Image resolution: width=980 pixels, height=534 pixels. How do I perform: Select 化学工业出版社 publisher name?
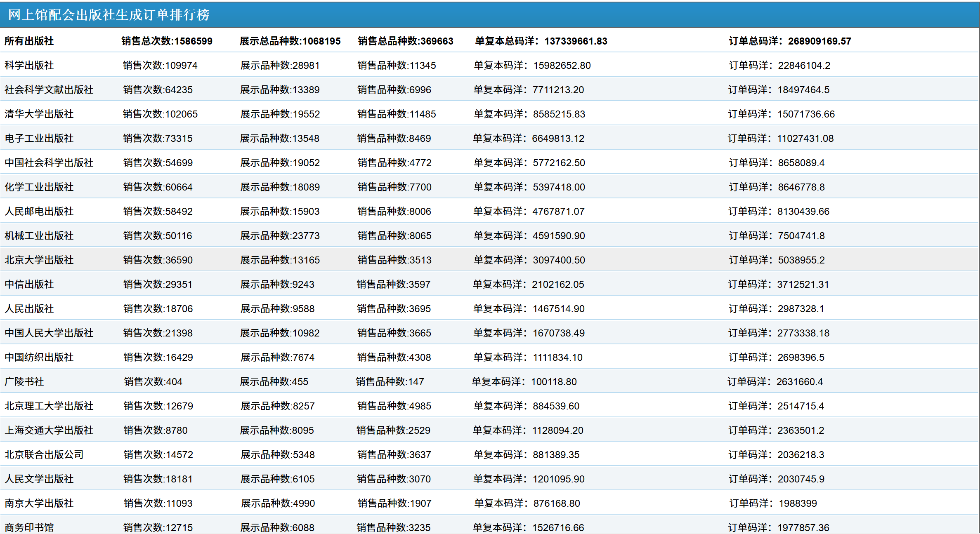tap(39, 187)
